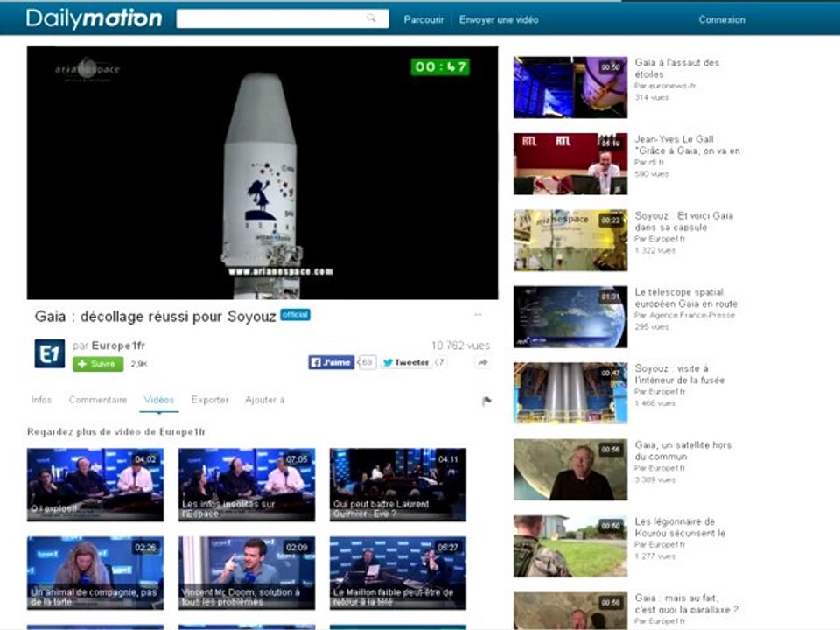Click the Europe1fr channel name link
Image resolution: width=840 pixels, height=630 pixels.
[x=118, y=346]
